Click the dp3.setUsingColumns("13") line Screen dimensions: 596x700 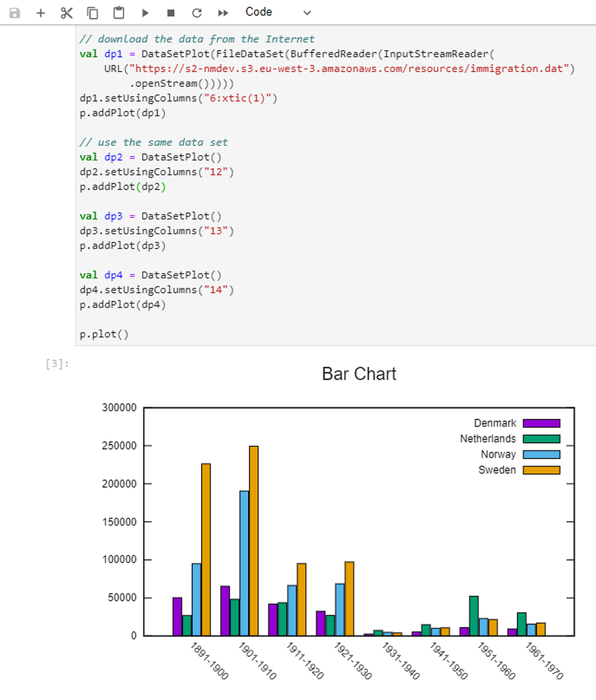(x=157, y=231)
